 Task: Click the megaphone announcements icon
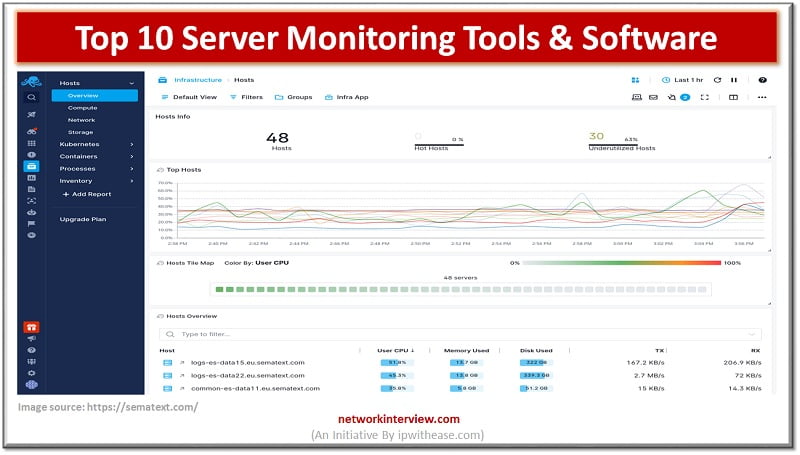(x=32, y=339)
